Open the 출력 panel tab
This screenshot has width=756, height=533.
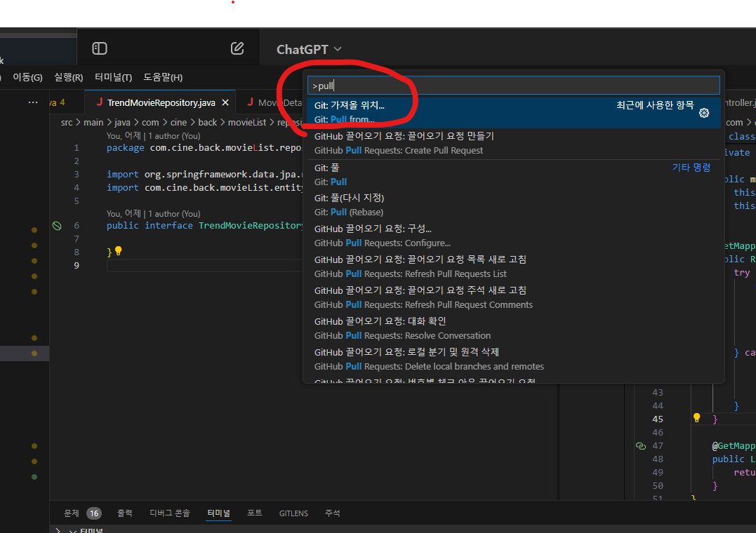125,513
